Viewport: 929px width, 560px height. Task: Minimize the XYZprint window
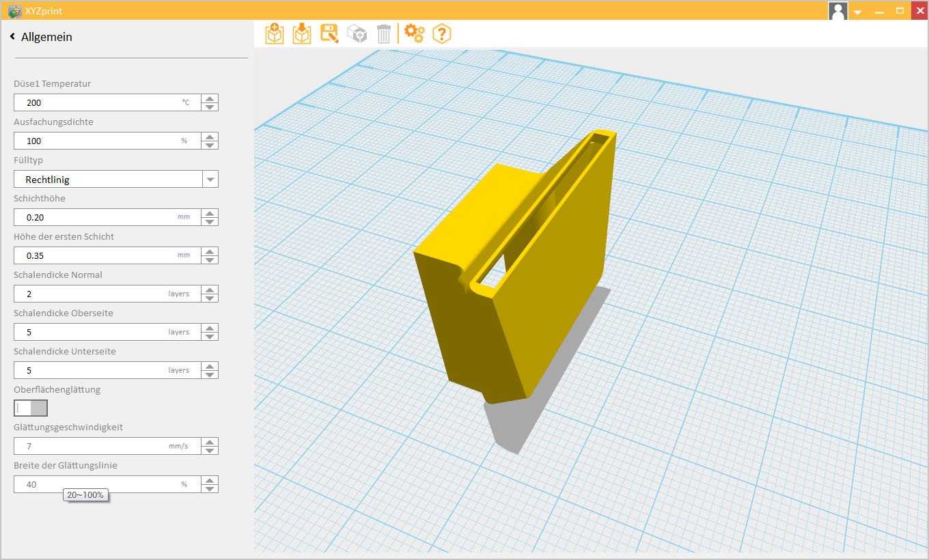pyautogui.click(x=880, y=11)
